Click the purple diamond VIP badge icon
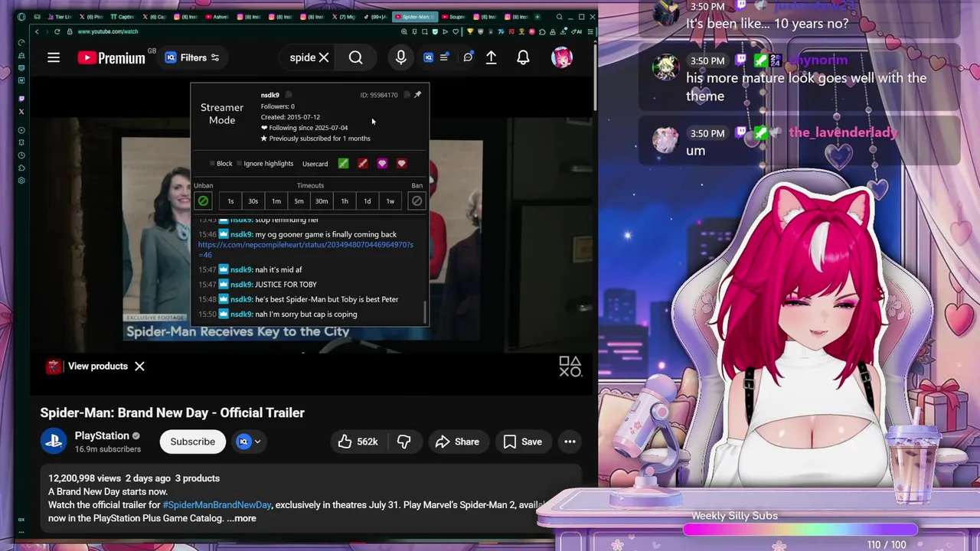 pyautogui.click(x=382, y=163)
